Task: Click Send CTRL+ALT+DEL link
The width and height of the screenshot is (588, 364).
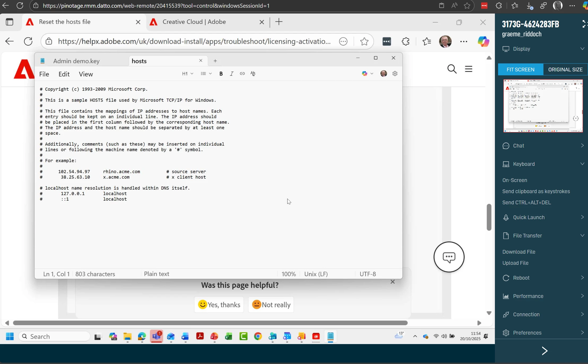Action: 526,202
